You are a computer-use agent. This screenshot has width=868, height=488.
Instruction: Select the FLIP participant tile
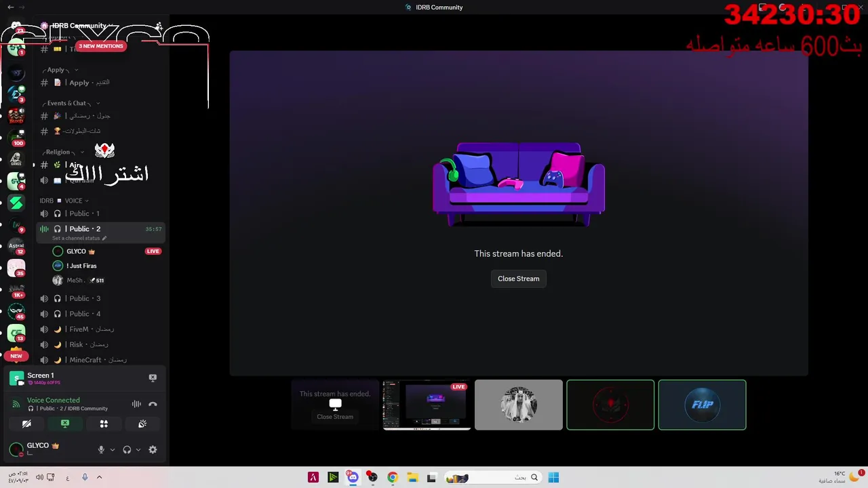coord(702,405)
